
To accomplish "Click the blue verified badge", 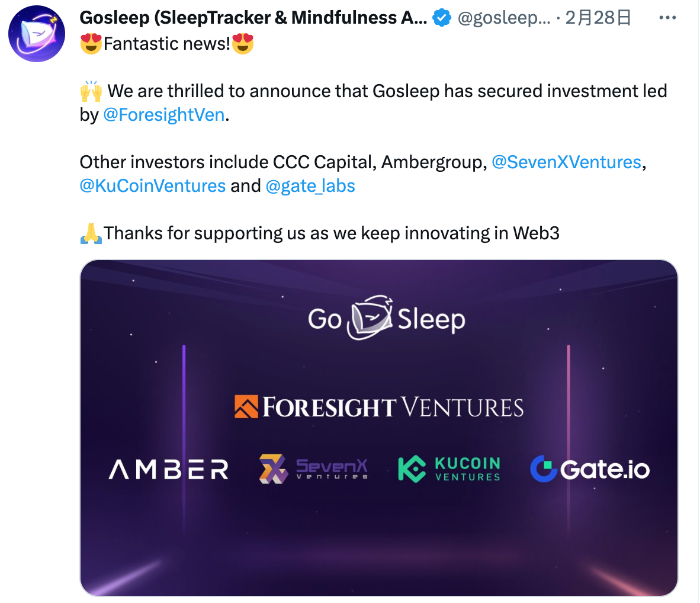I will [x=440, y=17].
